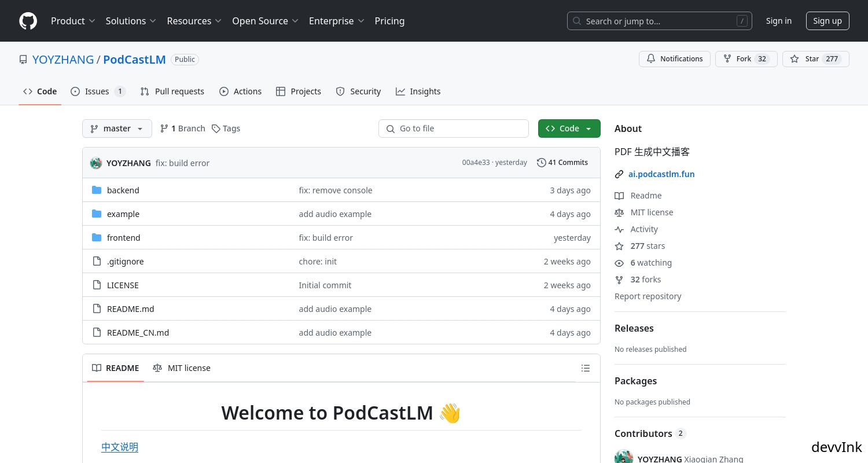Focus the Go to file input
868x463 pixels.
(x=454, y=128)
